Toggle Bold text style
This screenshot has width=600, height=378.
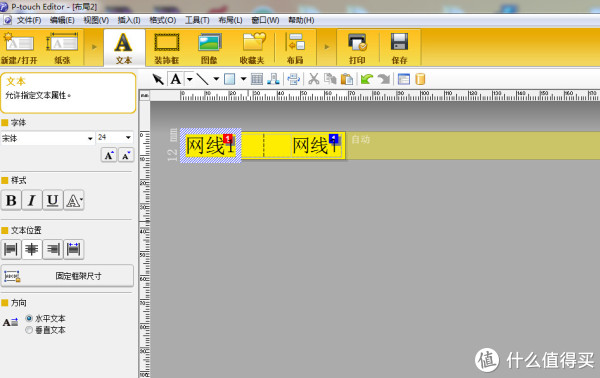click(x=11, y=200)
